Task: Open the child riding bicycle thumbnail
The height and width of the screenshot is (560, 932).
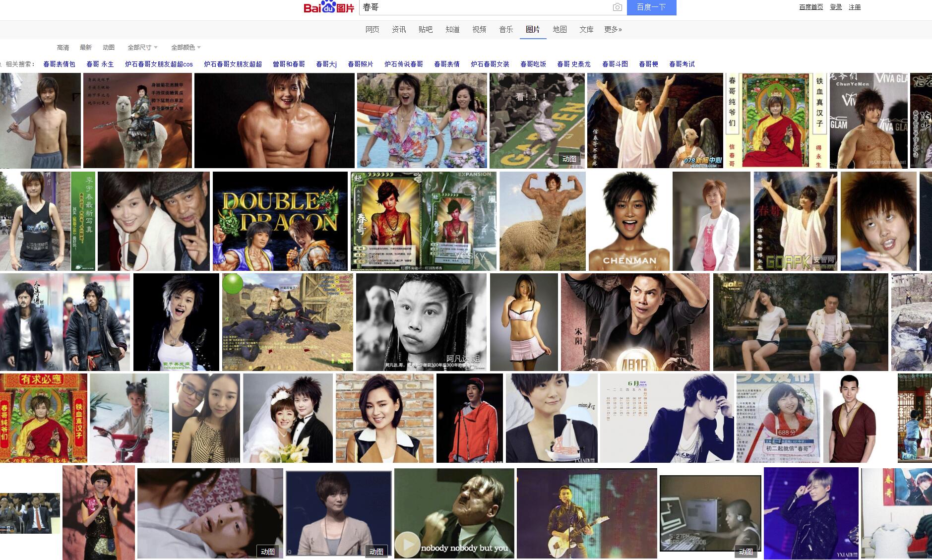Action: point(129,418)
